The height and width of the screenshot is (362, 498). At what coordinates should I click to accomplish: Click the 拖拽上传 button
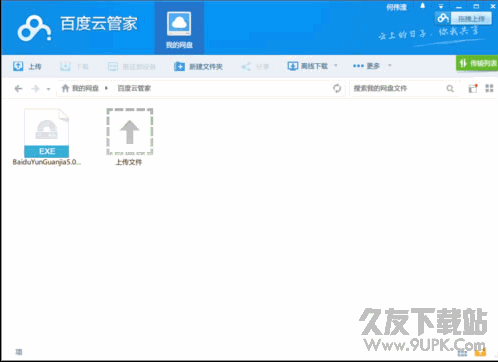click(x=471, y=18)
